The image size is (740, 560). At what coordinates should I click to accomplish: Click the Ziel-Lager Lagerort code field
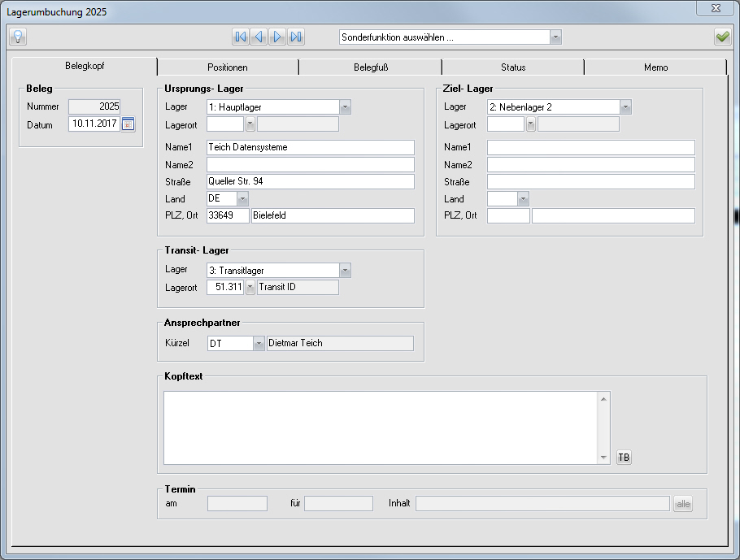coord(506,124)
